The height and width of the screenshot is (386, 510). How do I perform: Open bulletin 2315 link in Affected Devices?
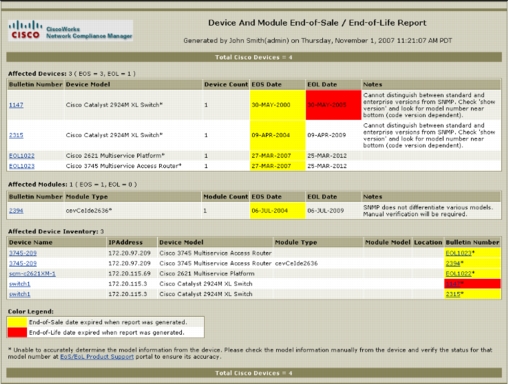pos(16,135)
